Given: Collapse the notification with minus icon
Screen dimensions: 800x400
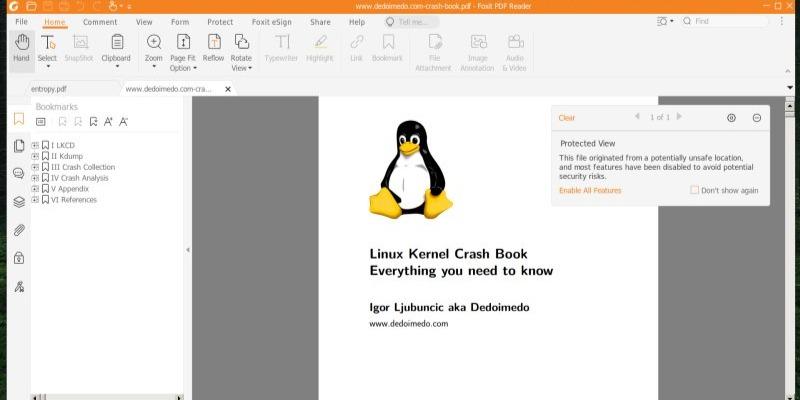Looking at the screenshot, I should [x=757, y=118].
